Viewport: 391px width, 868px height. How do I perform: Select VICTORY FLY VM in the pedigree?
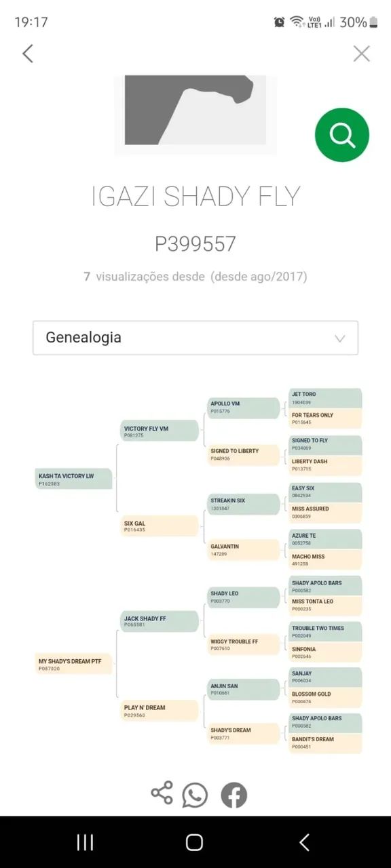click(160, 431)
